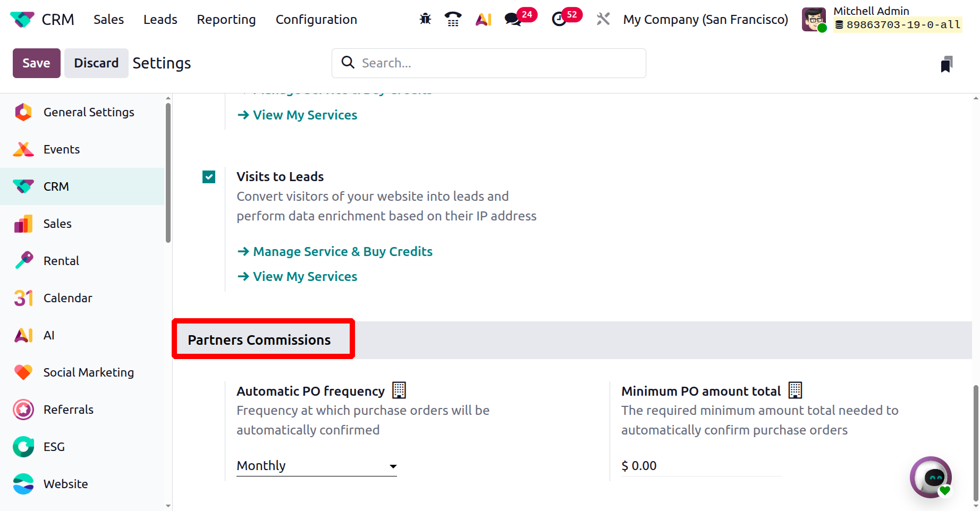The width and height of the screenshot is (980, 511).
Task: Open the floating chatbot bubble
Action: 931,477
